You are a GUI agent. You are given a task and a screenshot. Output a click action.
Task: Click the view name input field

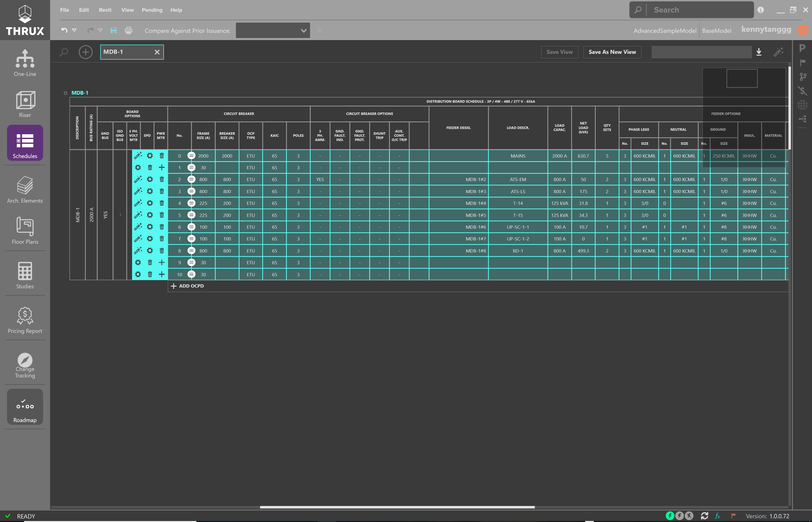pos(701,52)
